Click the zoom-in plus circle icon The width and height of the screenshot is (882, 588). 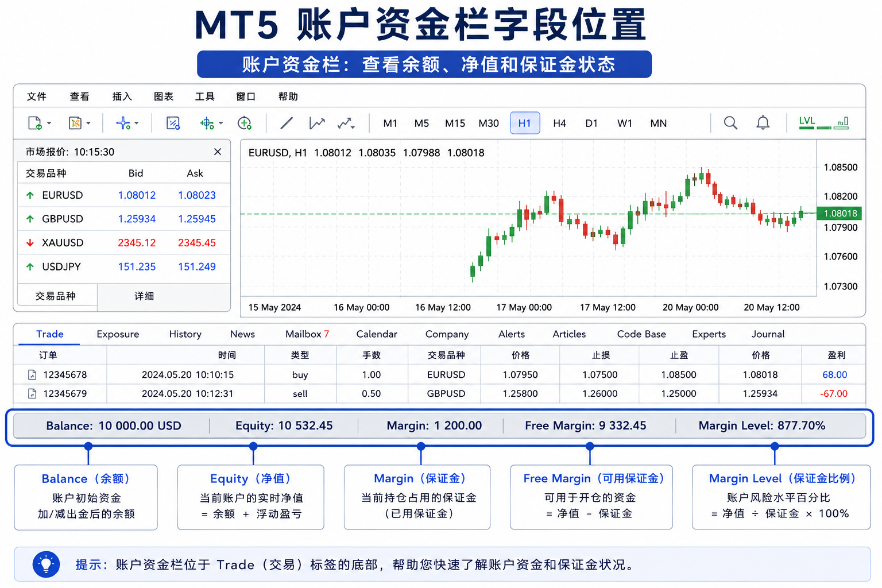(x=245, y=123)
